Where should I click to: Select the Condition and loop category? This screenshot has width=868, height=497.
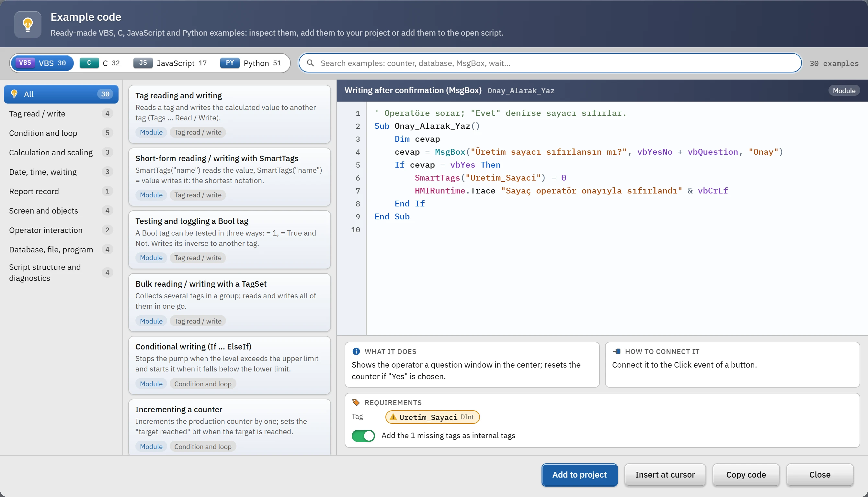tap(61, 133)
